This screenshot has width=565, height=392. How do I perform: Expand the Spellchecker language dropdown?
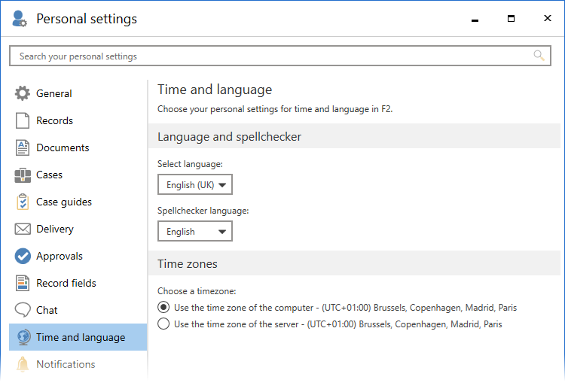pos(195,232)
